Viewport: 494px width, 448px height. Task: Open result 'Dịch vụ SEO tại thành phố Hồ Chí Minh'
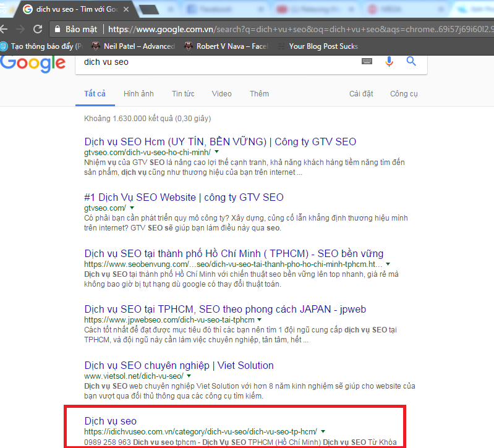[234, 253]
